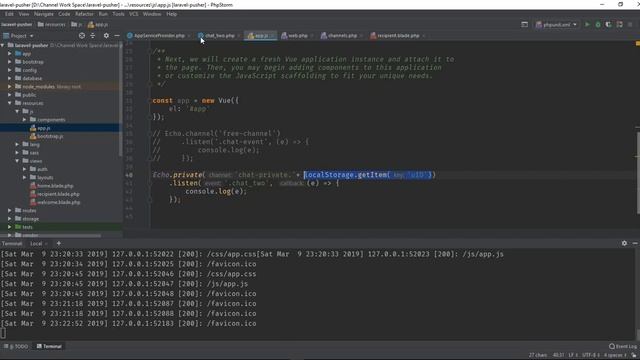This screenshot has height=360, width=640.
Task: Click the icon left of phpunit.xml selector
Action: click(x=524, y=24)
